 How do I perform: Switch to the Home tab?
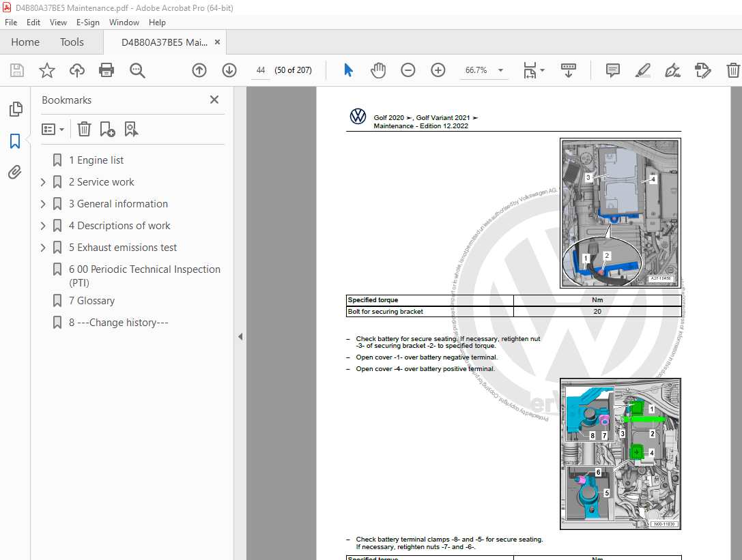tap(25, 42)
